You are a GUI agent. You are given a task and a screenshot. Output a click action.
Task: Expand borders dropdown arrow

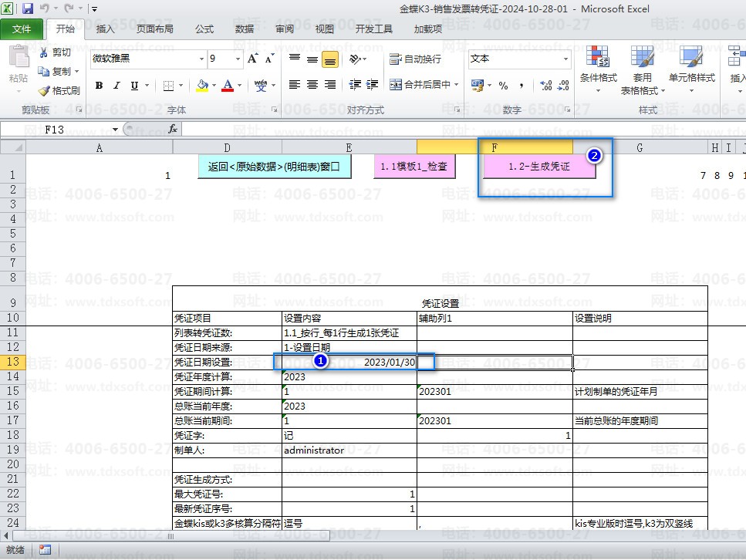click(x=181, y=85)
